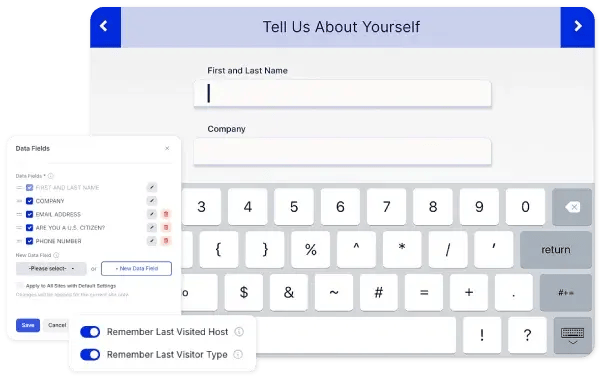Edit the First and Last Name field
The image size is (600, 376).
click(152, 187)
